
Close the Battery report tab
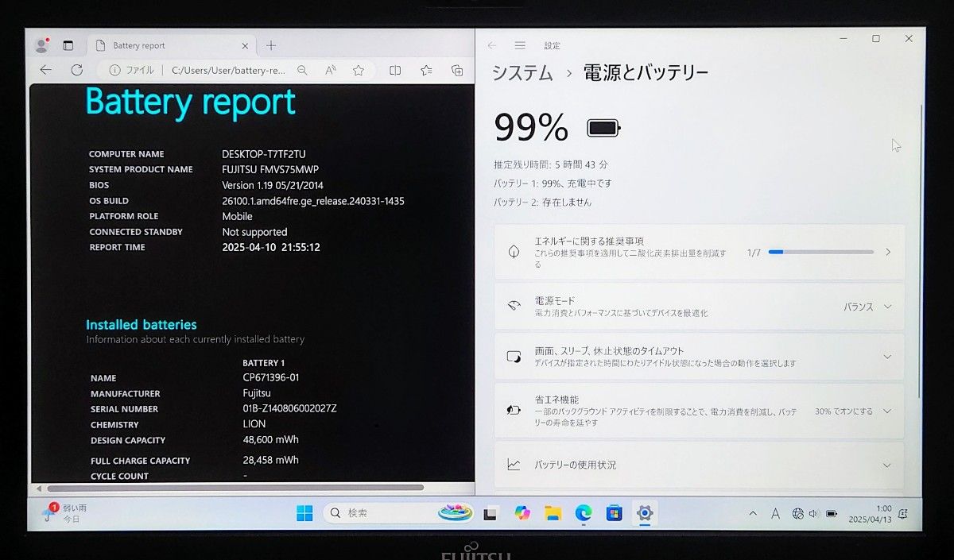pos(245,46)
